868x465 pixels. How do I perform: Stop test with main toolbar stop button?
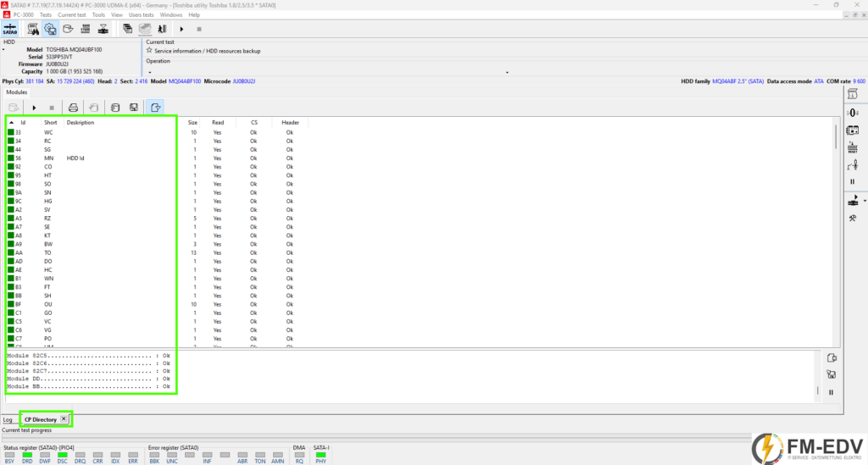click(x=199, y=29)
